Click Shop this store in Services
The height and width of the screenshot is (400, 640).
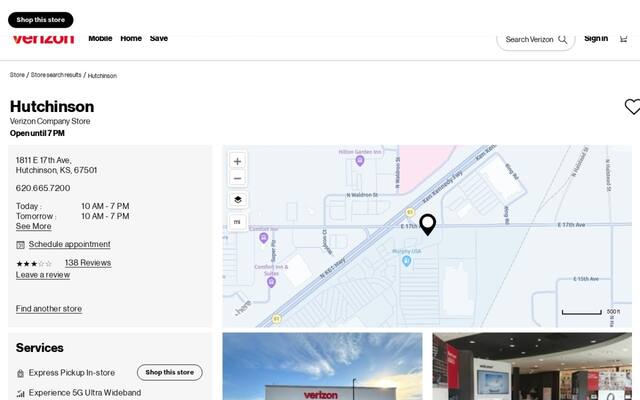pyautogui.click(x=169, y=372)
